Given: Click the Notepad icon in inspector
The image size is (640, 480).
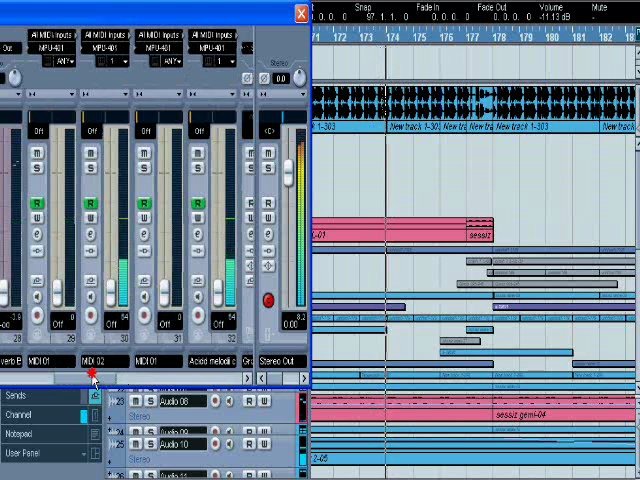Looking at the screenshot, I should coord(95,434).
